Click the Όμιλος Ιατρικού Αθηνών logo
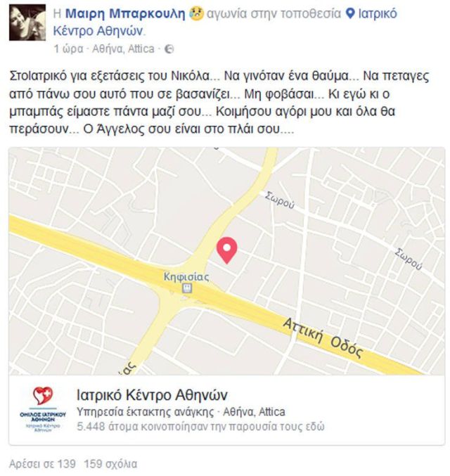Screen dimensions: 450x476 pos(43,409)
